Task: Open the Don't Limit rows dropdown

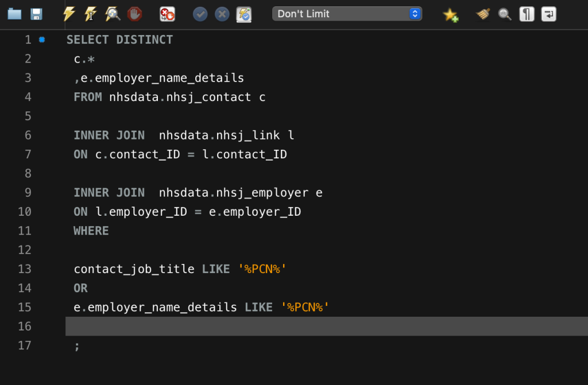Action: pos(347,14)
